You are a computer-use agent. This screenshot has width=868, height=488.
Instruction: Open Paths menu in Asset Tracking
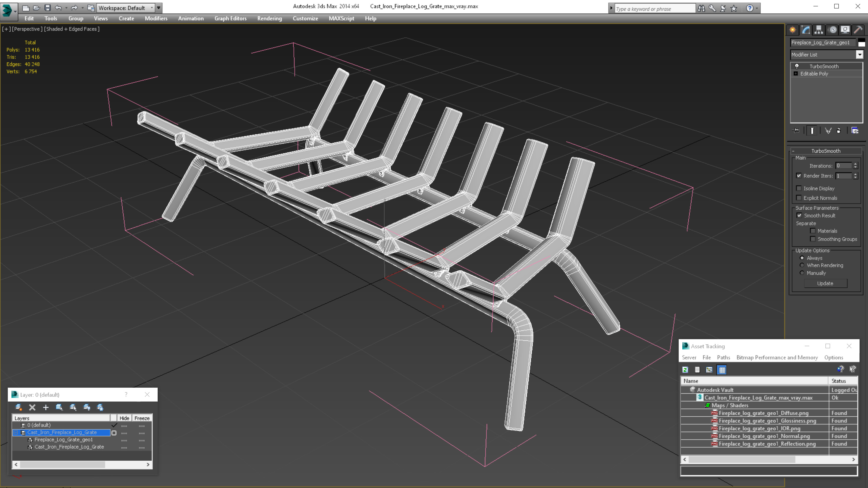(x=723, y=358)
